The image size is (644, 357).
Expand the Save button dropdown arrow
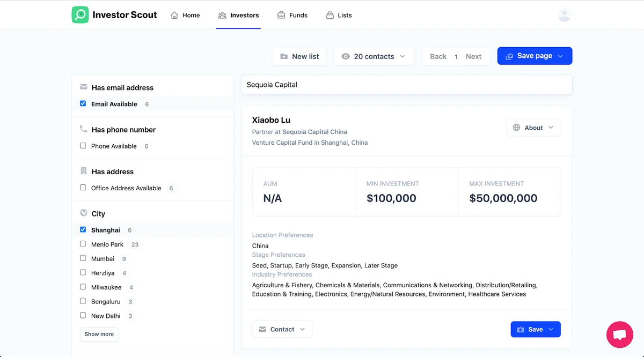tap(551, 330)
